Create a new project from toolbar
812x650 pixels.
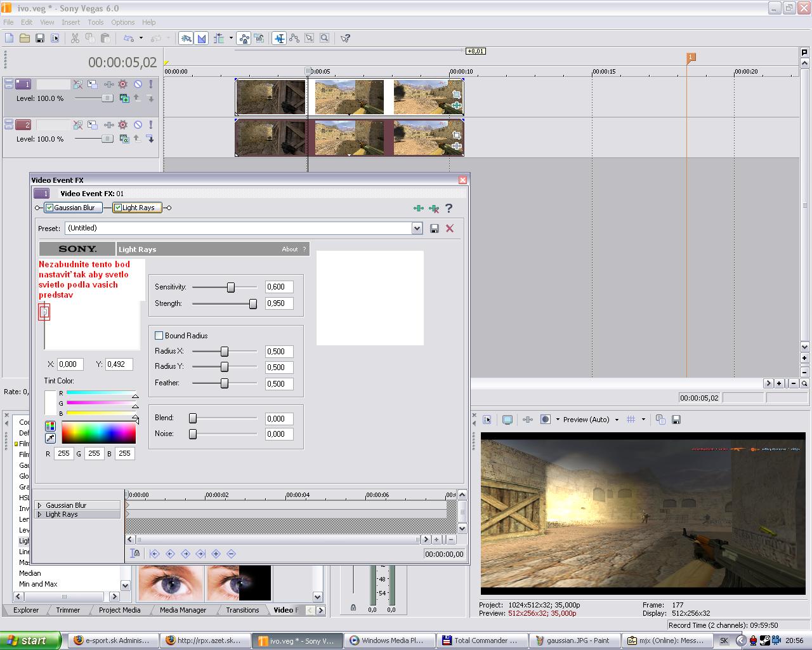click(x=9, y=38)
